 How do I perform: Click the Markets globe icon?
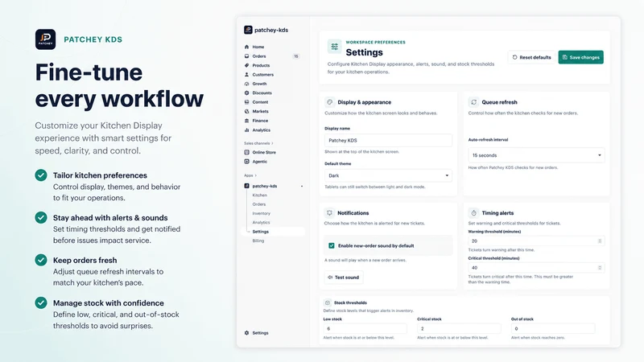click(247, 111)
